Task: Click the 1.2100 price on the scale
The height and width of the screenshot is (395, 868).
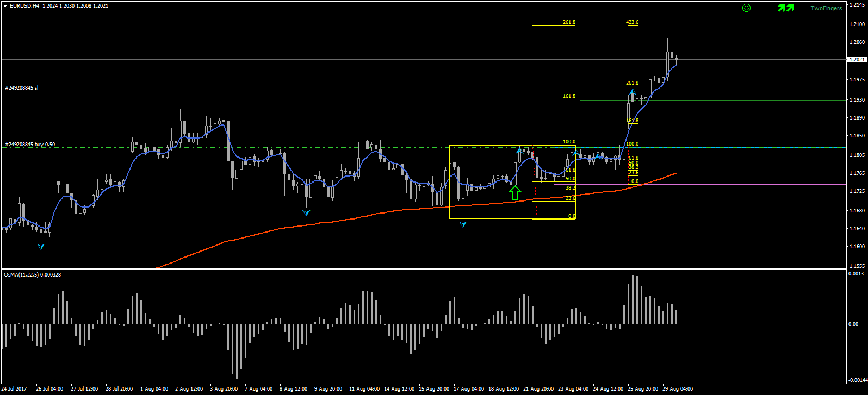Action: tap(857, 24)
